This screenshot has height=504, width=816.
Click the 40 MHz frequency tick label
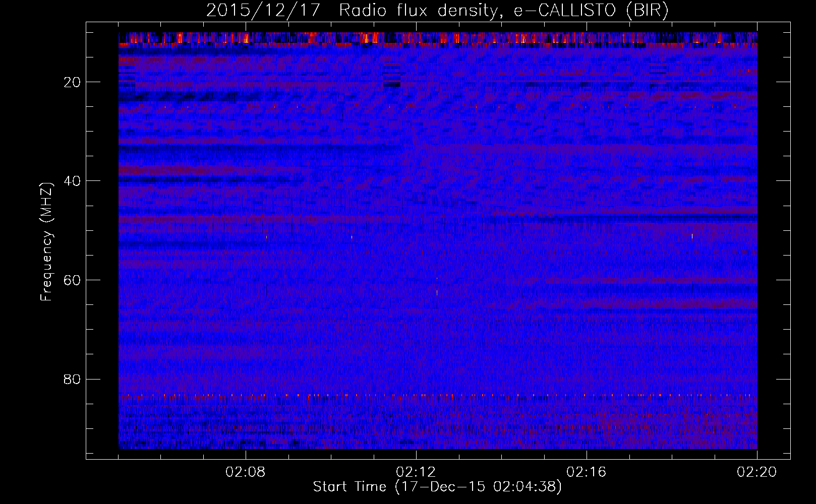73,181
